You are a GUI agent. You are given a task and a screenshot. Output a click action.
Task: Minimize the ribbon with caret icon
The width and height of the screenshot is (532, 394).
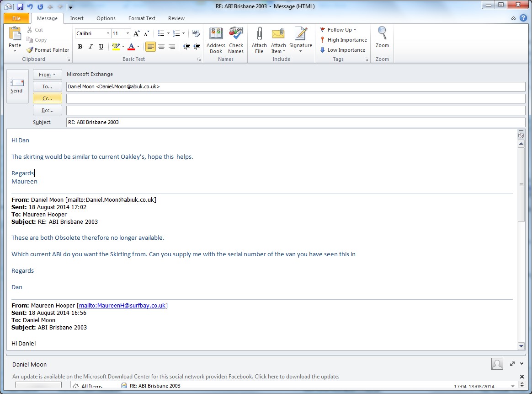[x=513, y=18]
